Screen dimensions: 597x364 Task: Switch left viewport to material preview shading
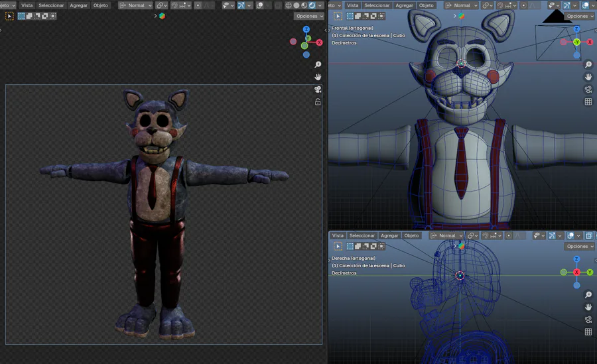pos(304,5)
